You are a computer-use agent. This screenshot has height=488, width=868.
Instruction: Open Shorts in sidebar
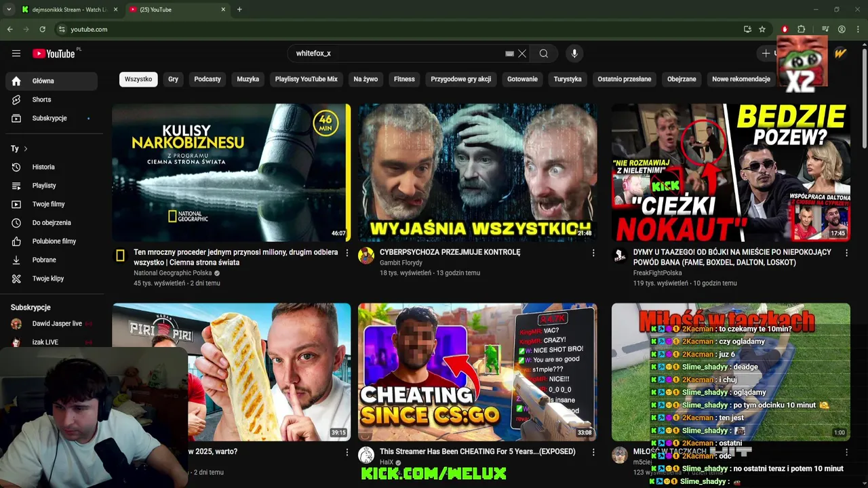(52, 100)
